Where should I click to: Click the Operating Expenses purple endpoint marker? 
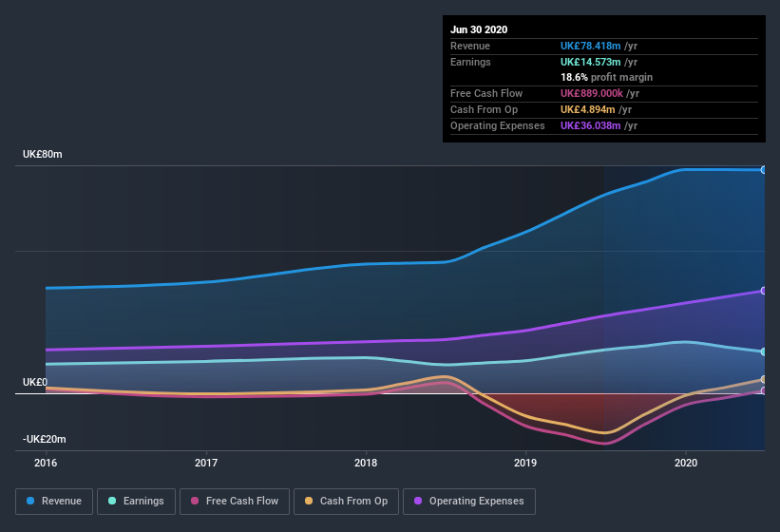764,291
